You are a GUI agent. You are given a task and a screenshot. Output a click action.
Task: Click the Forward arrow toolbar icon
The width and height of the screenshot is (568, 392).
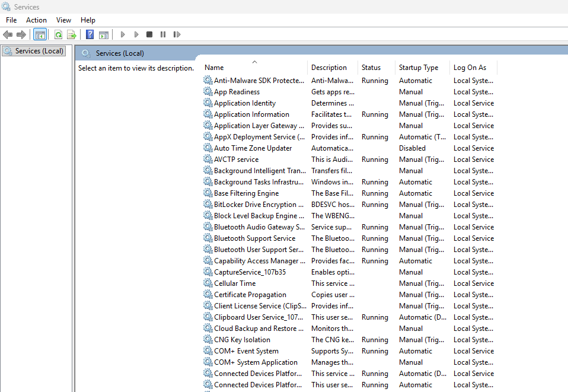click(21, 35)
